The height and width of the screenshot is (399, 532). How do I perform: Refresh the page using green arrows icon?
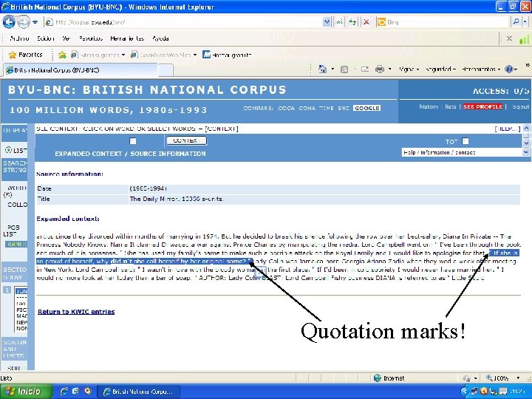click(352, 22)
